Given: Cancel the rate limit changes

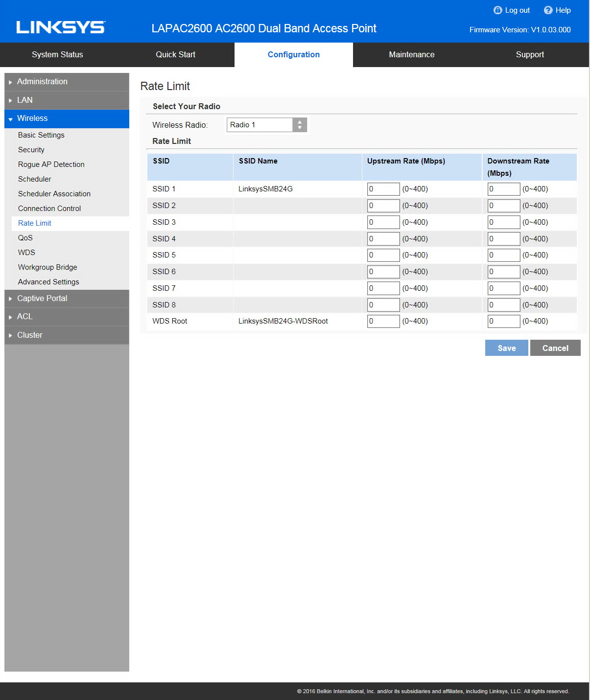Looking at the screenshot, I should coord(555,348).
